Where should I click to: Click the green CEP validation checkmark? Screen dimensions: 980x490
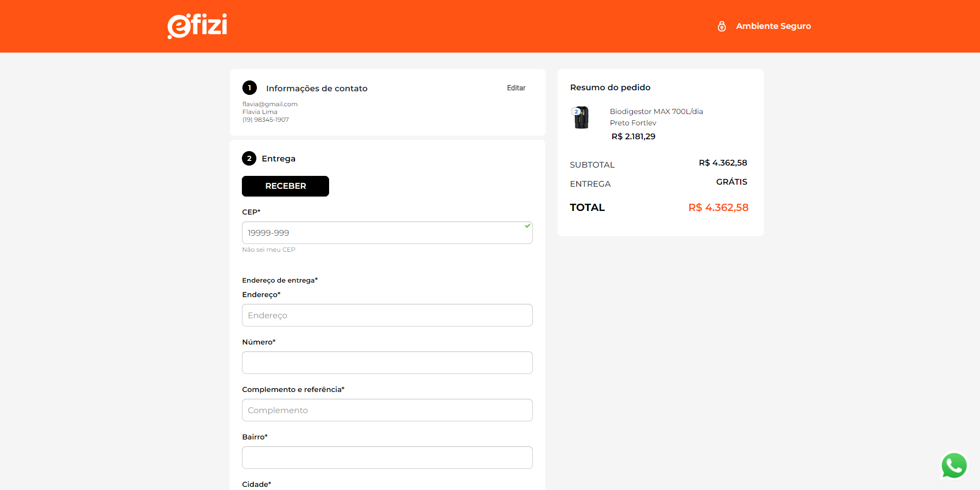pos(527,226)
